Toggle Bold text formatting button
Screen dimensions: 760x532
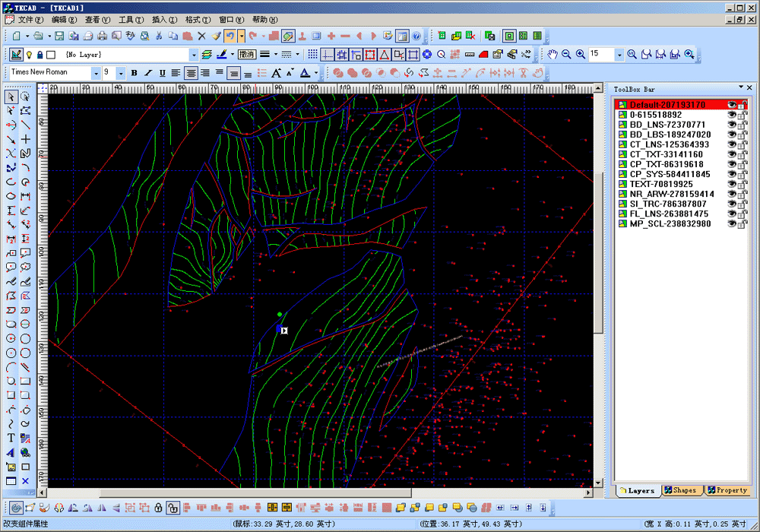[x=135, y=73]
